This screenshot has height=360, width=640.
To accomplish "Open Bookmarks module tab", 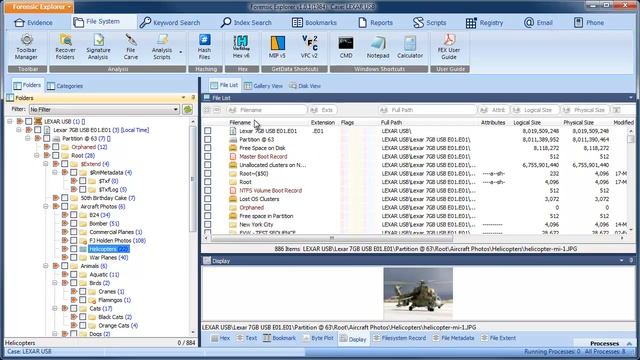I will coord(314,23).
